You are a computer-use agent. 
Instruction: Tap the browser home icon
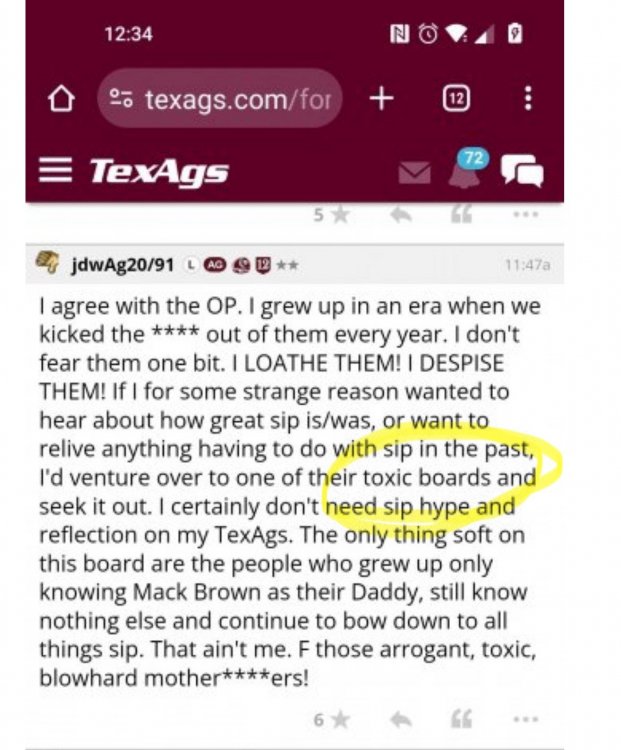tap(61, 99)
